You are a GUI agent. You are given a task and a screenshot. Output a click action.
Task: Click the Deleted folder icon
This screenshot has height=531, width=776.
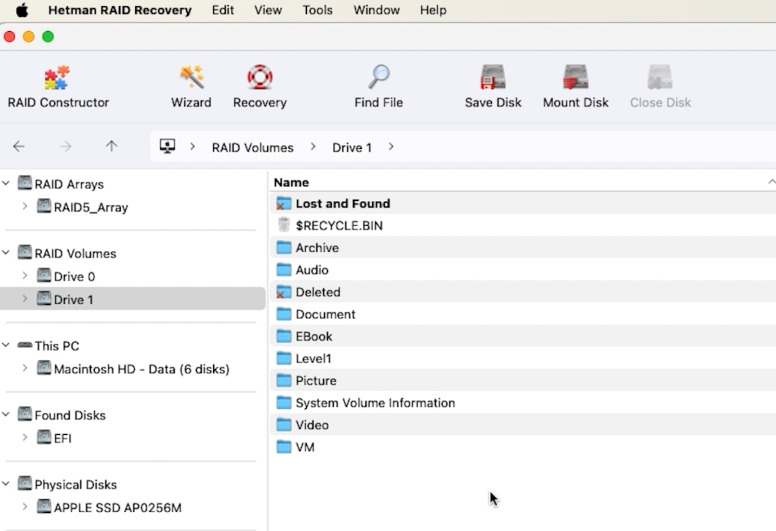coord(284,292)
